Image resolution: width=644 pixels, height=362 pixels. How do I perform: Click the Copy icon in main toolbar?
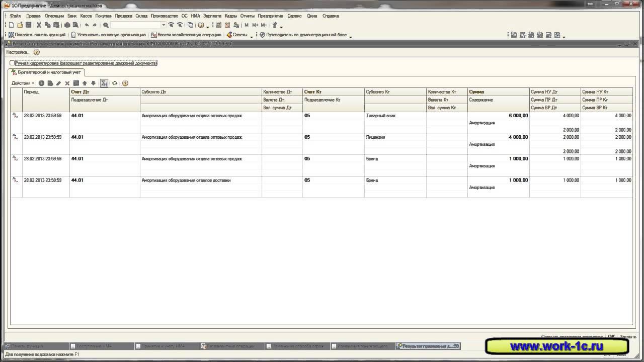(48, 25)
